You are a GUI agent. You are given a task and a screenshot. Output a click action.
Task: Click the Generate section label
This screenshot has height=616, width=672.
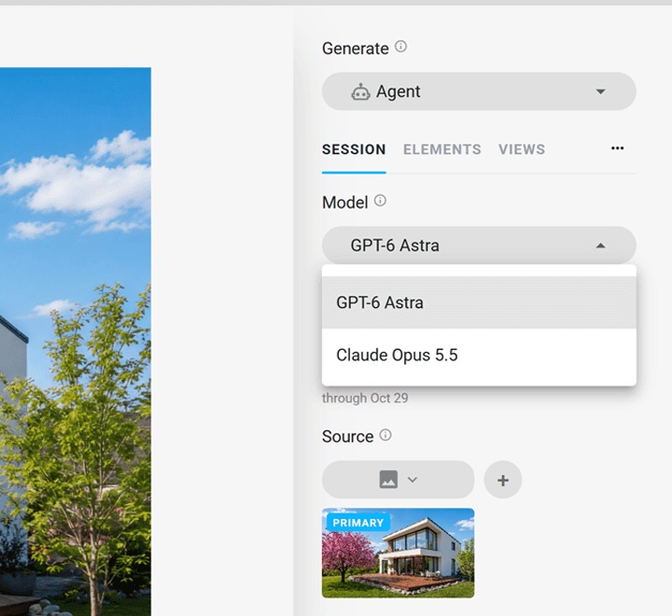(356, 49)
